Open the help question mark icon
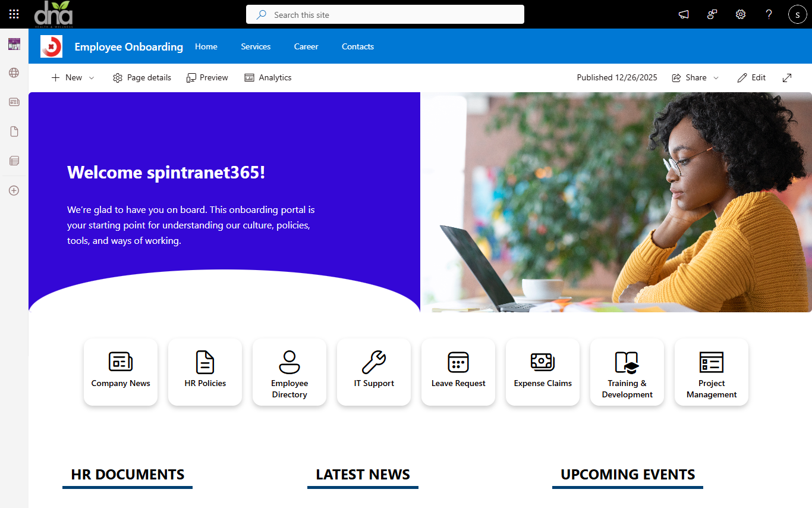Viewport: 812px width, 508px height. (x=769, y=14)
